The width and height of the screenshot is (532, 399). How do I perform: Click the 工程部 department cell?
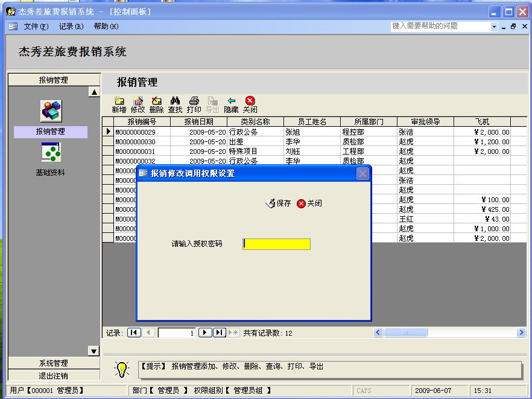click(369, 152)
